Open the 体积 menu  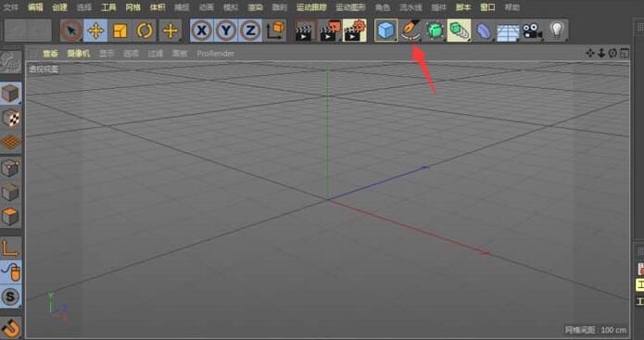158,7
